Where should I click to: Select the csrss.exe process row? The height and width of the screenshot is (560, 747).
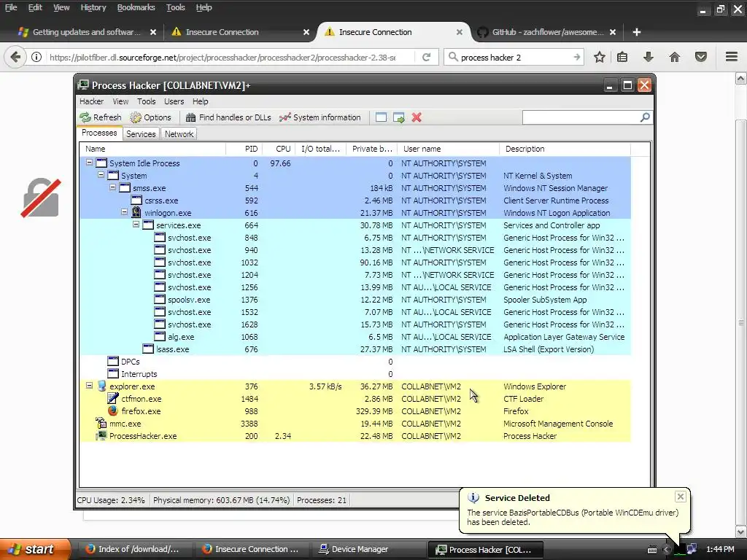pyautogui.click(x=355, y=201)
